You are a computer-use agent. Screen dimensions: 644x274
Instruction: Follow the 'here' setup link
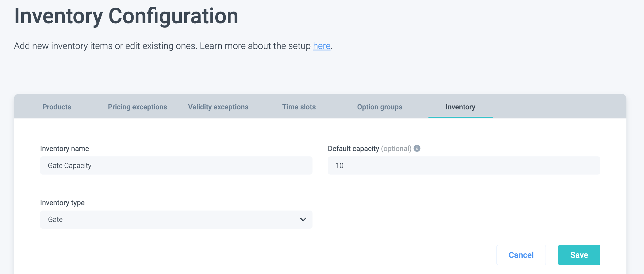point(322,46)
